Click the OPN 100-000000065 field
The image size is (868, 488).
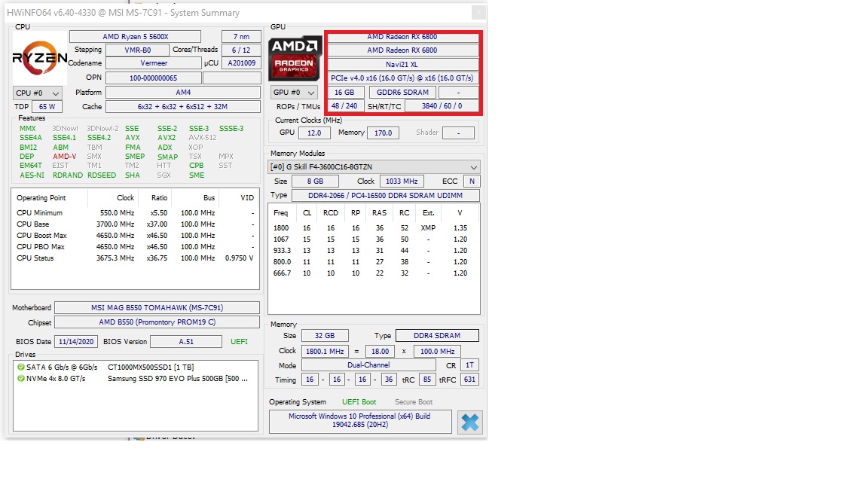click(154, 78)
